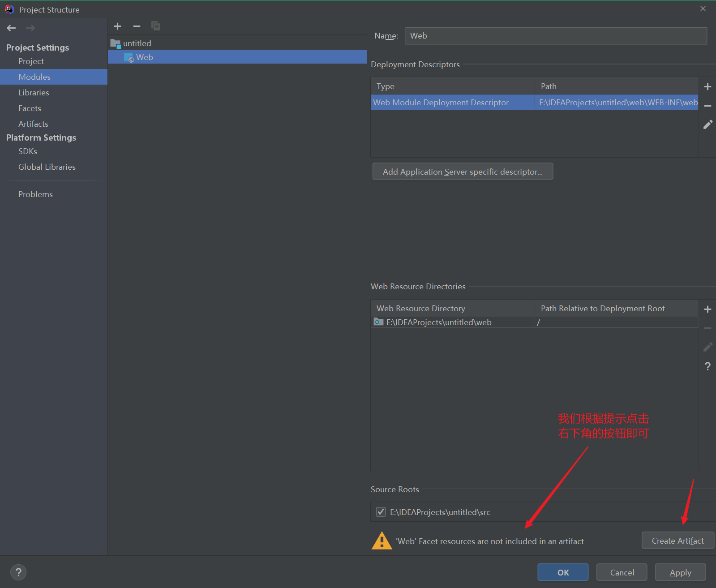Viewport: 716px width, 588px height.
Task: Open the Artifacts section
Action: pyautogui.click(x=33, y=124)
